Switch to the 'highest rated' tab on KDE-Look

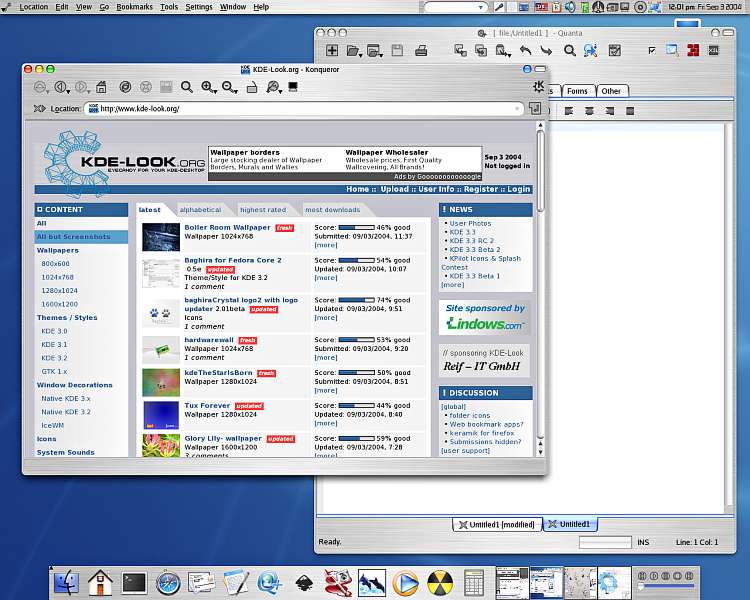click(x=263, y=210)
